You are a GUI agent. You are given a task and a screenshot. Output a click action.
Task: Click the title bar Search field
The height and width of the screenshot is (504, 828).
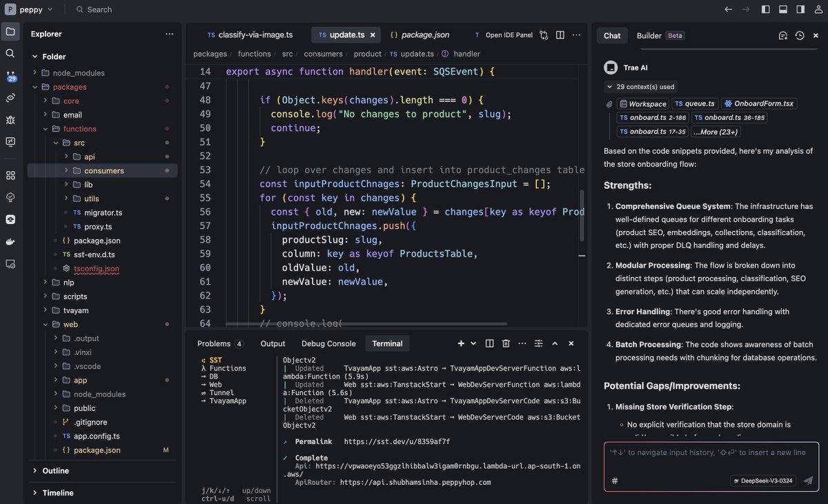[x=94, y=10]
